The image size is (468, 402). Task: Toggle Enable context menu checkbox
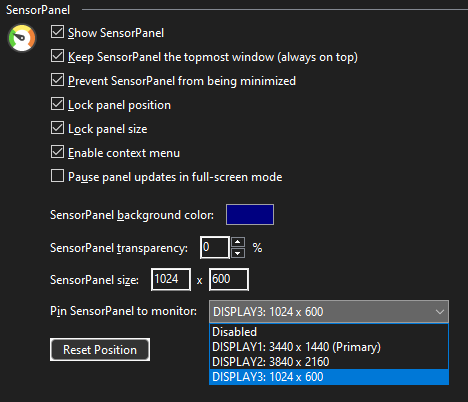[x=57, y=152]
